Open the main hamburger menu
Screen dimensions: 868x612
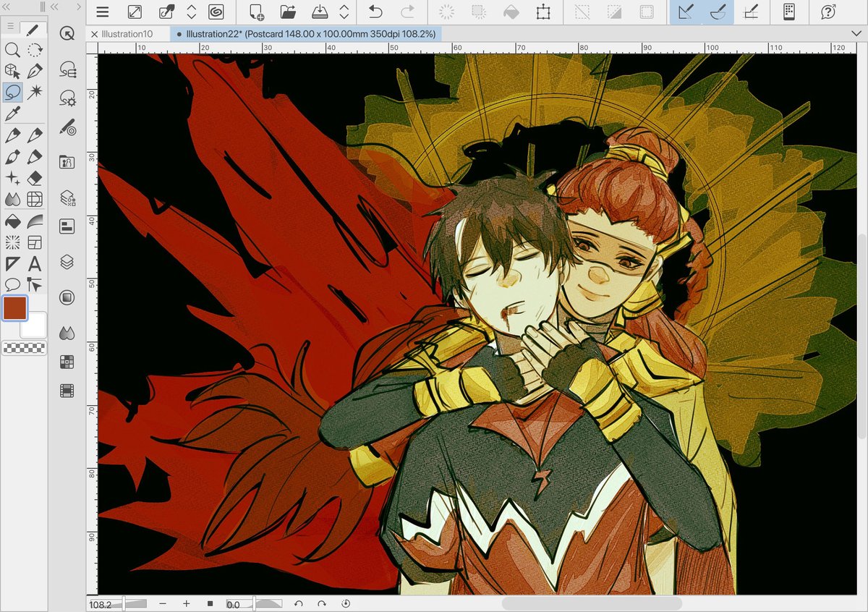(102, 12)
